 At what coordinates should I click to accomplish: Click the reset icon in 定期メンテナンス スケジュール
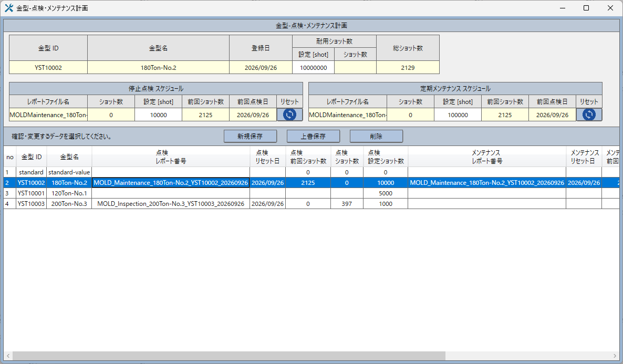tap(589, 115)
